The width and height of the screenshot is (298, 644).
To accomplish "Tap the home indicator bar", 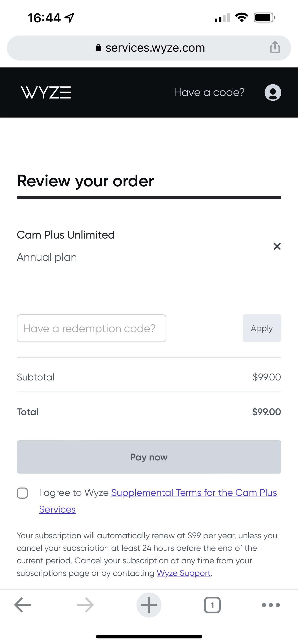I will [149, 637].
